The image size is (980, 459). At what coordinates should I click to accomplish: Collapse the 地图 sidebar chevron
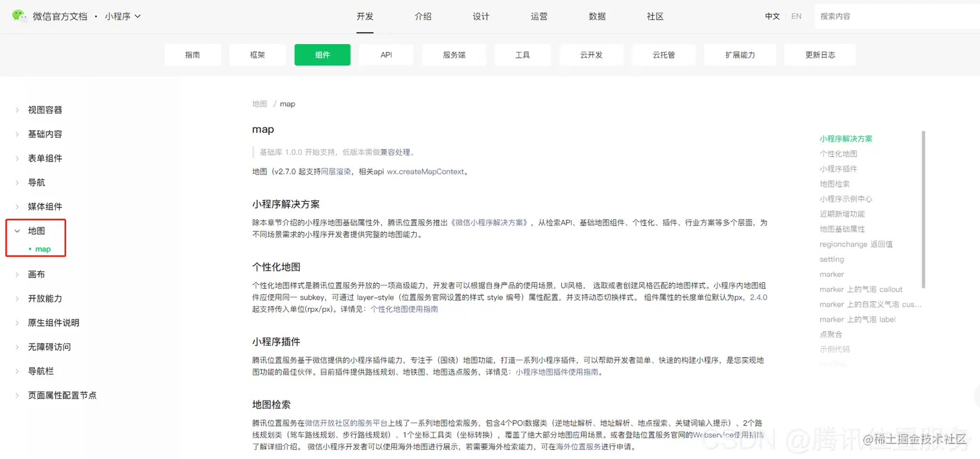[17, 231]
